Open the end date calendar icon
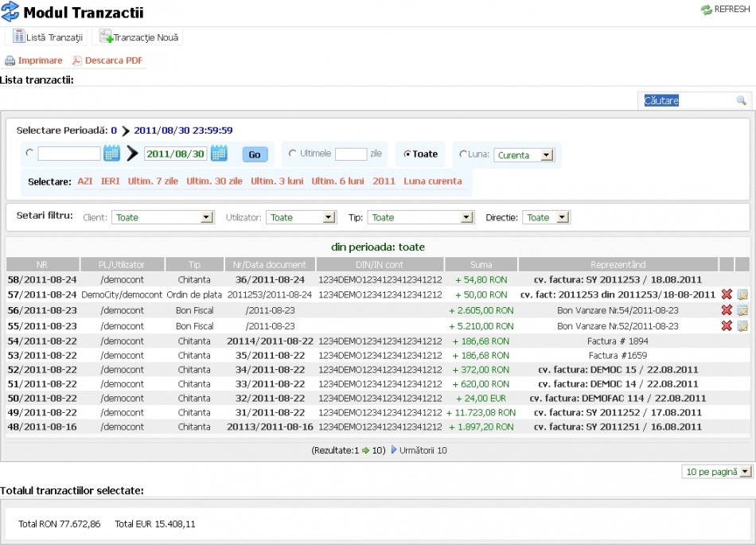 pos(219,154)
